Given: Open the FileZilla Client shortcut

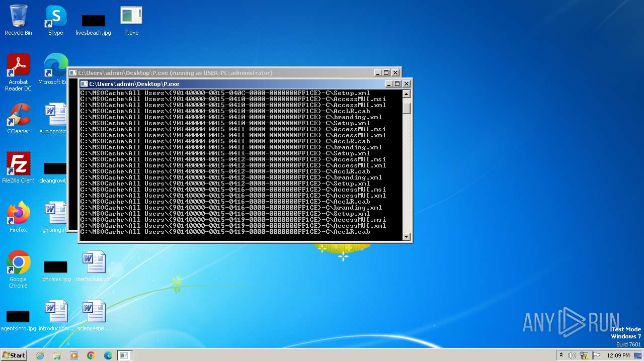Looking at the screenshot, I should coord(18,168).
